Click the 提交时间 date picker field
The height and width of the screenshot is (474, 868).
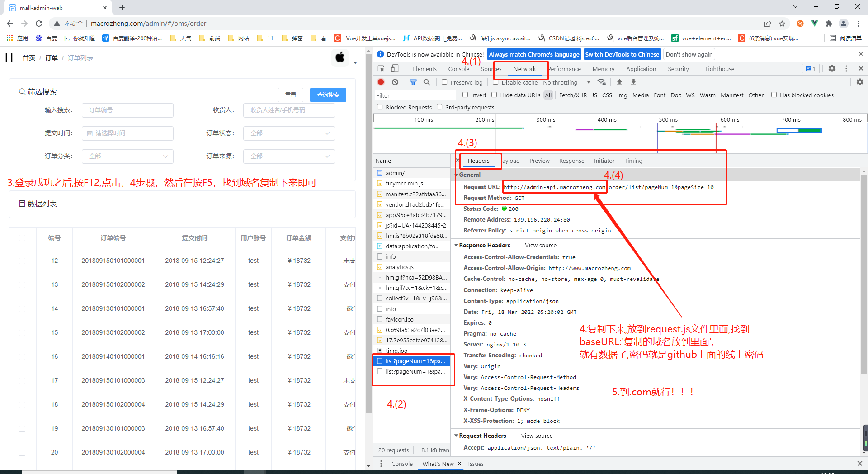127,133
